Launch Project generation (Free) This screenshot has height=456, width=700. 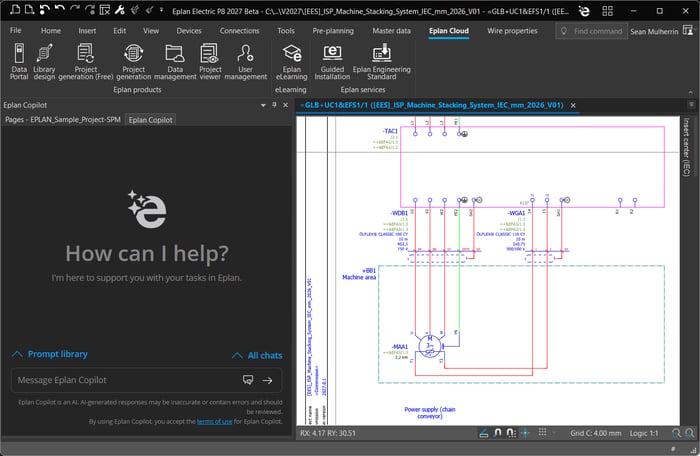coord(85,62)
